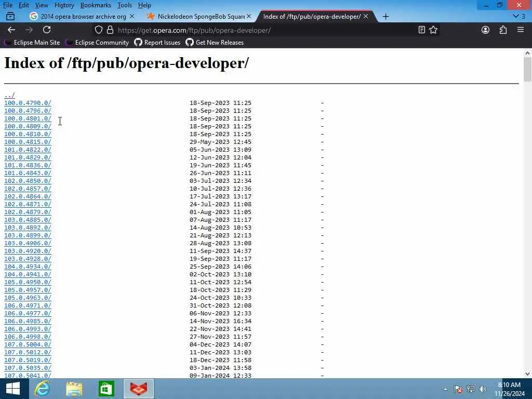532x399 pixels.
Task: Open the Tools menu
Action: click(x=125, y=5)
